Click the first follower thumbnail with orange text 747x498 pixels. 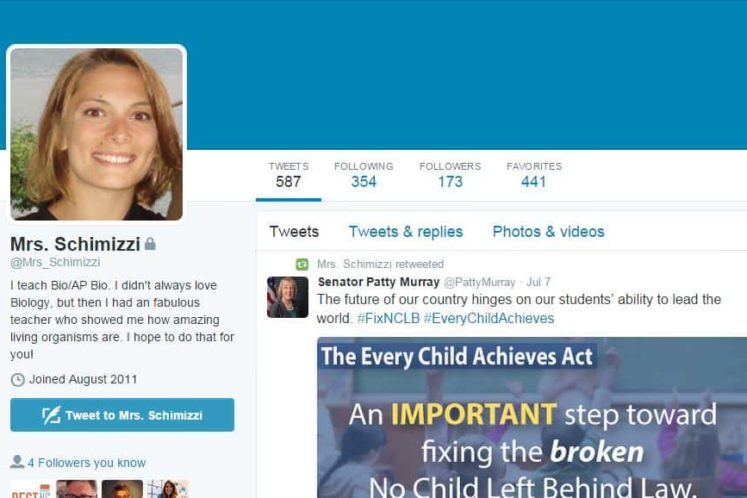point(30,489)
